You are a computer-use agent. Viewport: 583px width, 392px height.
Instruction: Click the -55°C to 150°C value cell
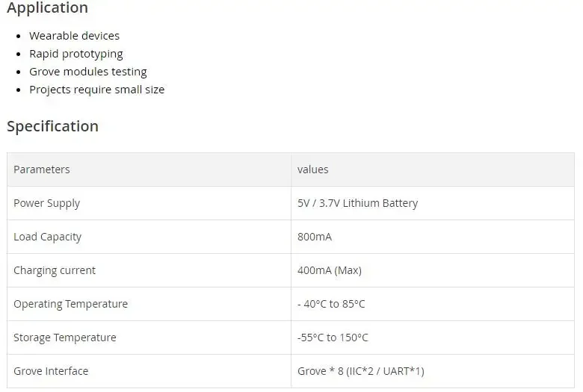[x=333, y=337]
